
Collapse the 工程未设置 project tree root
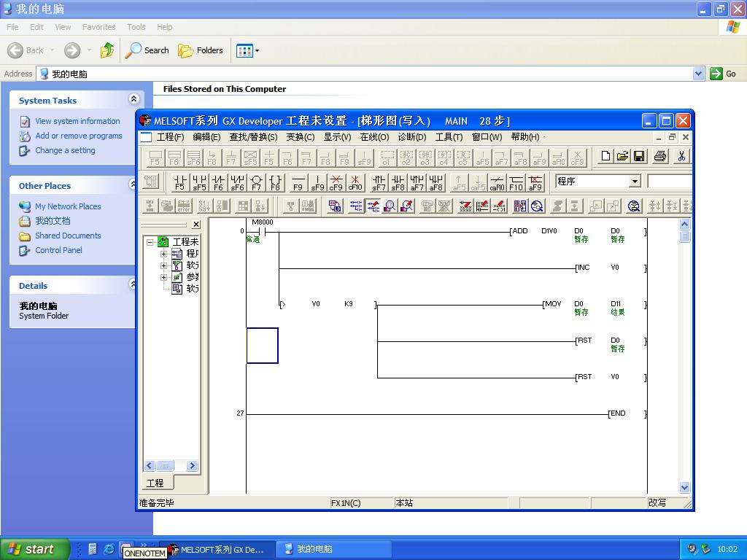[150, 242]
